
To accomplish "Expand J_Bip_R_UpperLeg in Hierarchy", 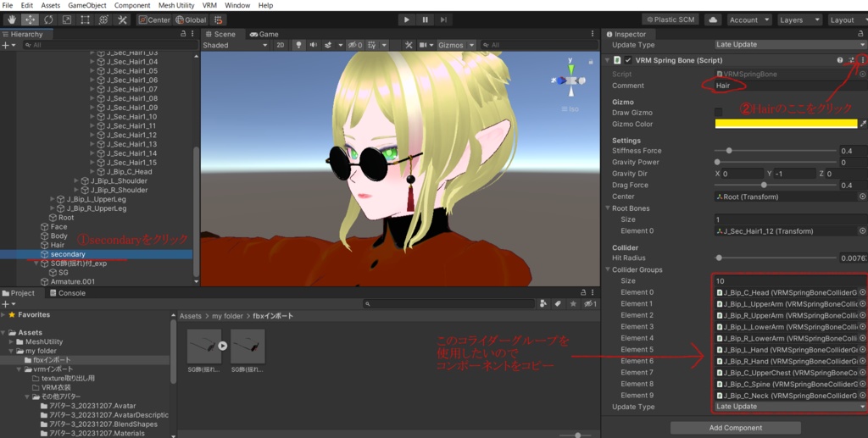I will coord(53,208).
